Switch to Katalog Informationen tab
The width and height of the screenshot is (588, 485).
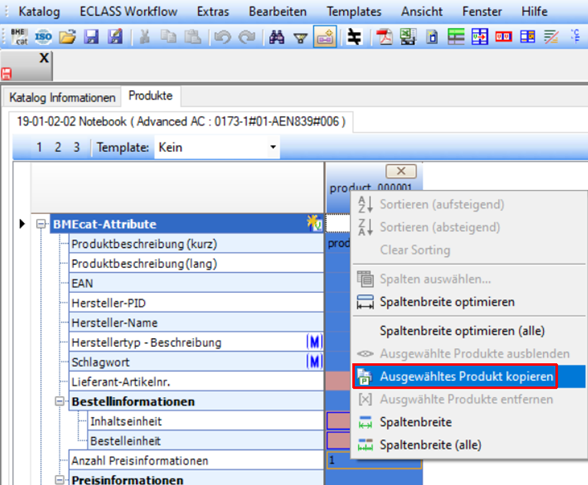[62, 98]
